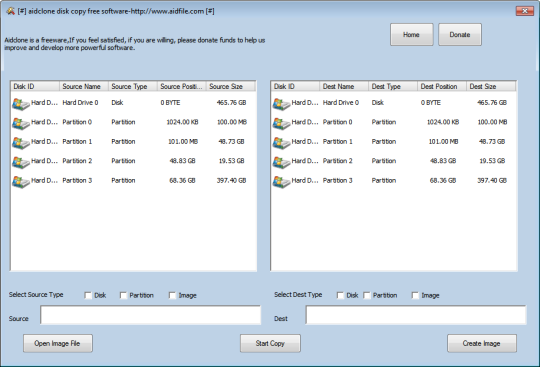Click destination size value 19.53 GB

click(492, 161)
